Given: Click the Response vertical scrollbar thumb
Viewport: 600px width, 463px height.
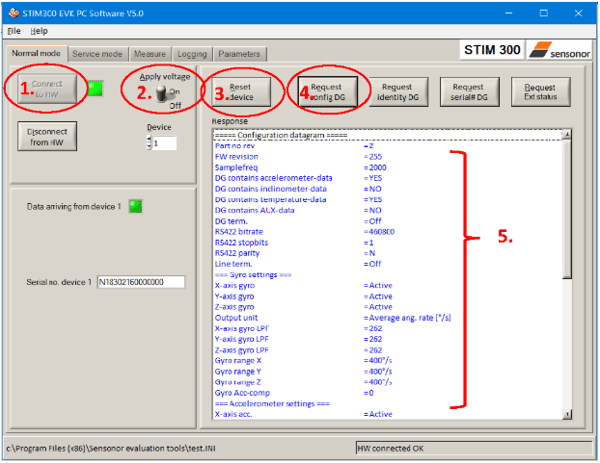Looking at the screenshot, I should 567,209.
